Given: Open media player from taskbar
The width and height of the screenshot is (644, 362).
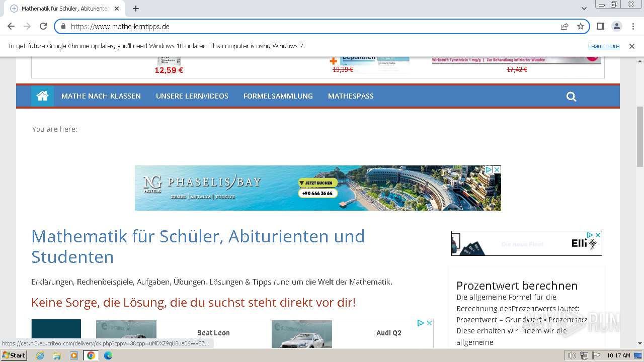Looking at the screenshot, I should 74,355.
